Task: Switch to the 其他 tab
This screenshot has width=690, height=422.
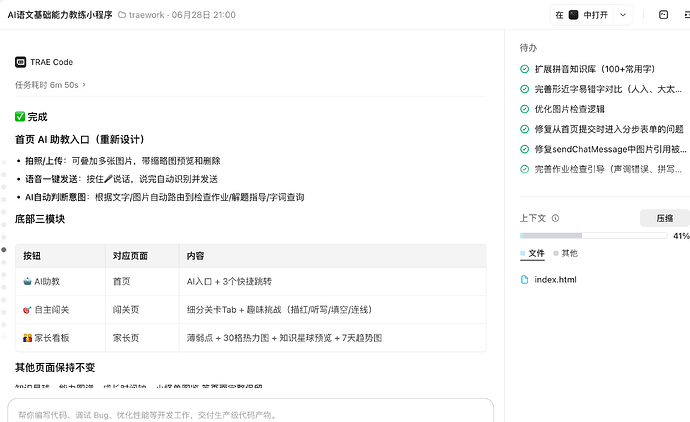Action: pyautogui.click(x=565, y=253)
